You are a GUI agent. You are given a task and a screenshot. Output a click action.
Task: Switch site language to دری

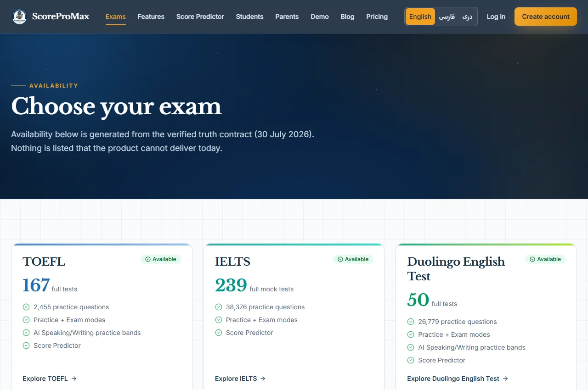pyautogui.click(x=467, y=17)
